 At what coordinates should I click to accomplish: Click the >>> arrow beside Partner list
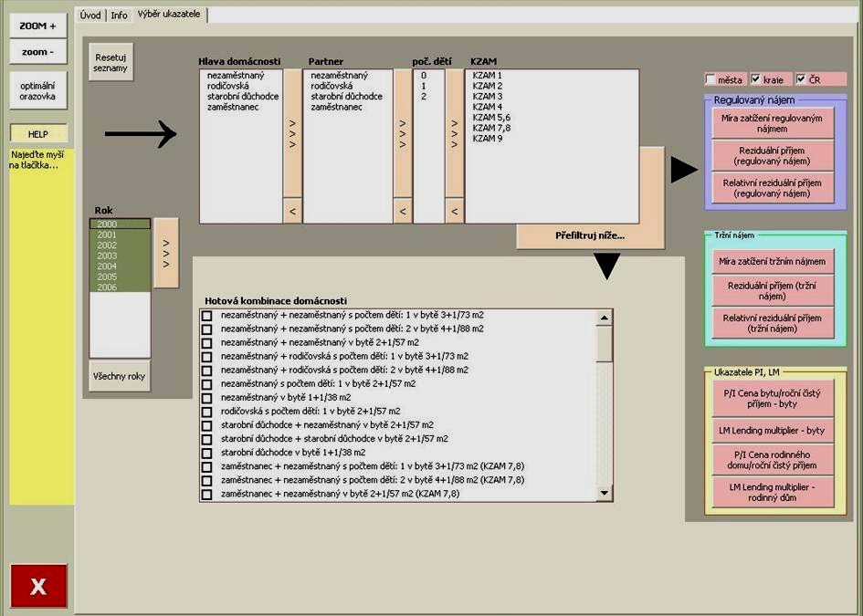403,133
